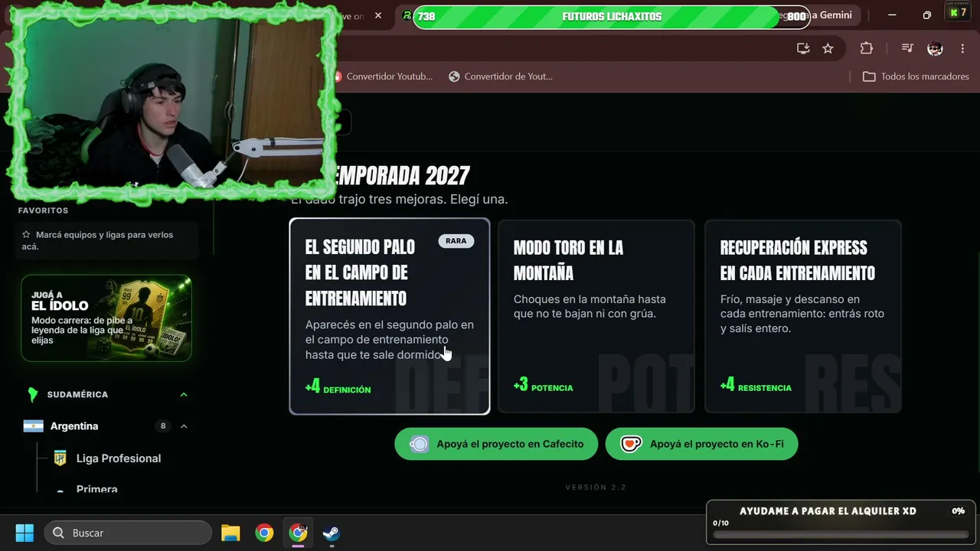
Task: Click the favorites star icon in the sidebar
Action: (x=26, y=235)
